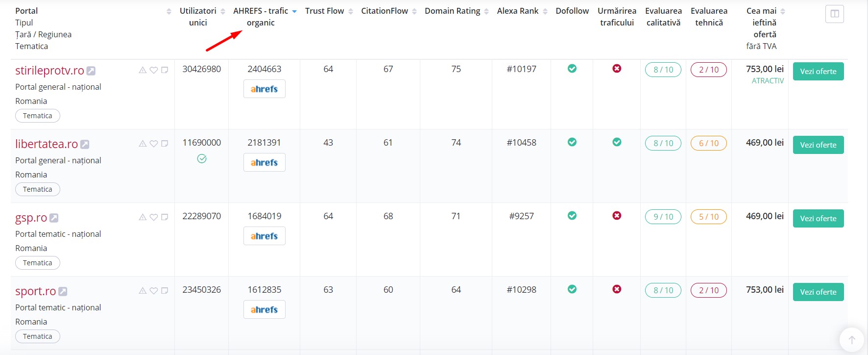This screenshot has height=355, width=868.
Task: Click traffic tracking green check for libertatea.ro
Action: (617, 142)
